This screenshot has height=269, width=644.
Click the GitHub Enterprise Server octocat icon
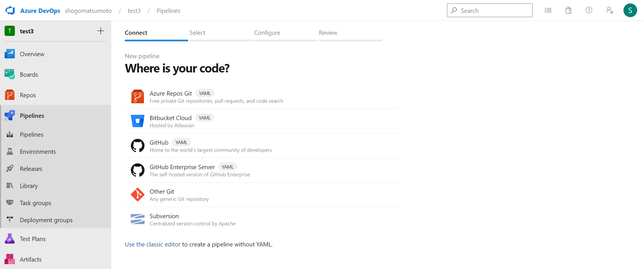[138, 170]
